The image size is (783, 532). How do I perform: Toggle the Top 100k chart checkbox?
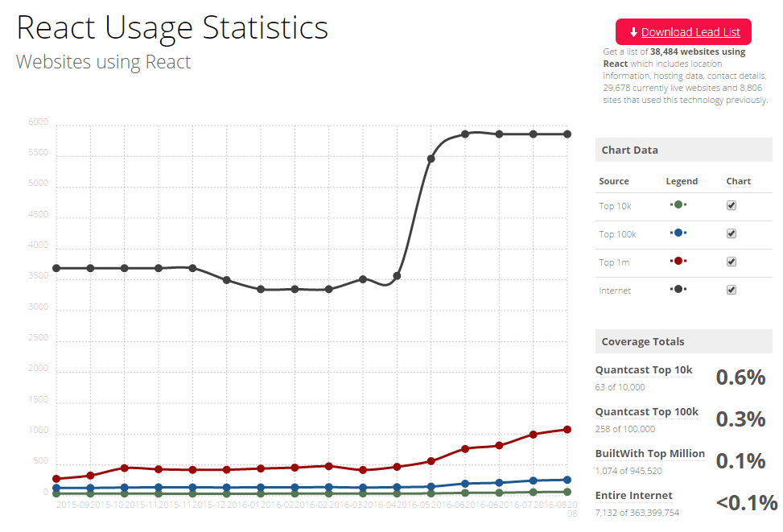point(731,233)
